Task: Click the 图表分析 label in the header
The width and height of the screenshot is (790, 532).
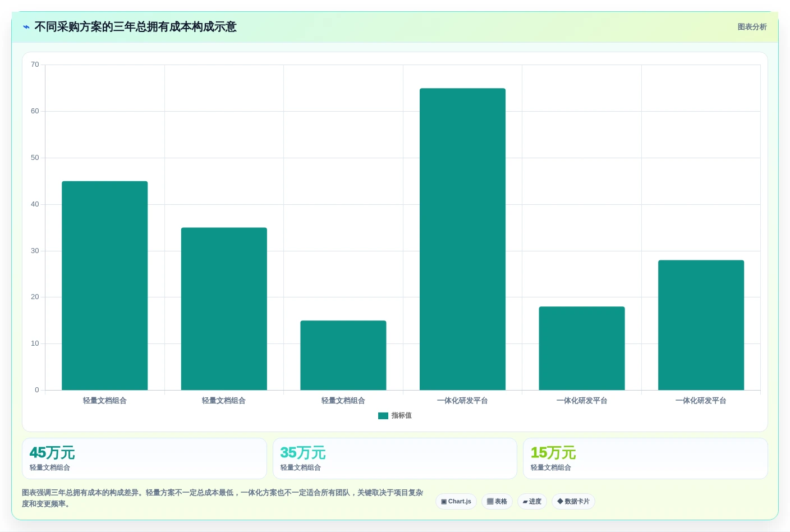Action: point(752,27)
